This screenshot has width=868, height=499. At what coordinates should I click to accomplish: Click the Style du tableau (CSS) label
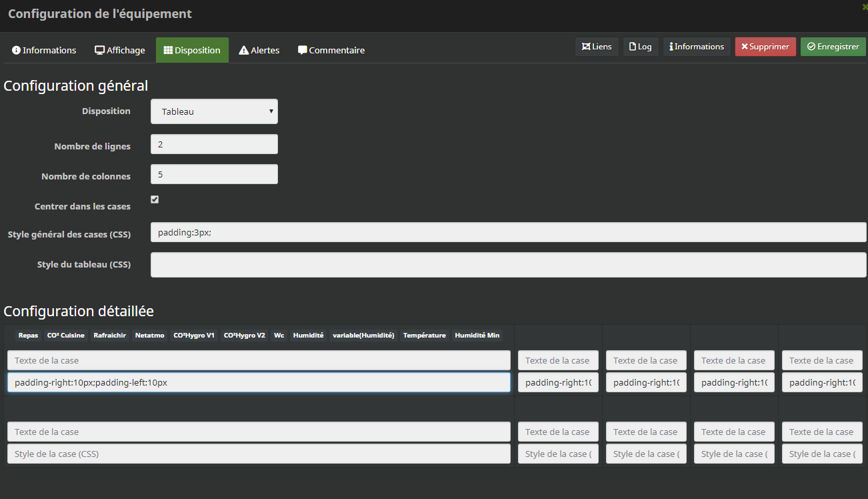point(84,264)
